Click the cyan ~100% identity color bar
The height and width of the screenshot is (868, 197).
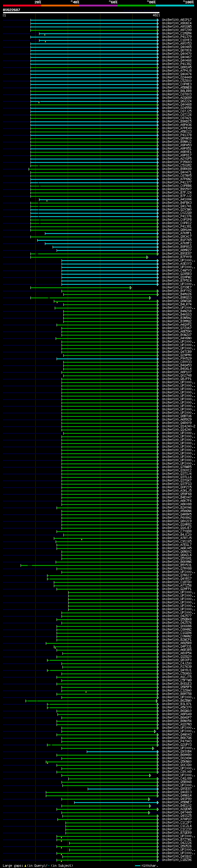pyautogui.click(x=175, y=6)
